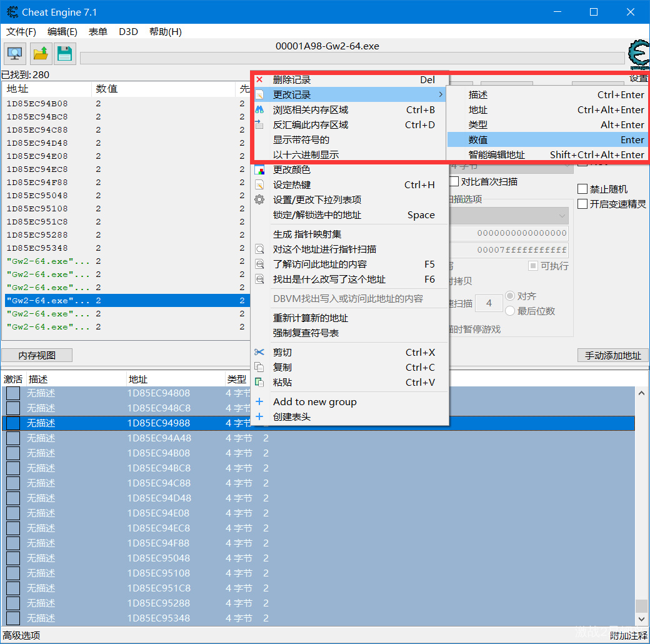Click the 描述 column header in address list
Viewport: 650px width, 644px height.
coord(76,379)
